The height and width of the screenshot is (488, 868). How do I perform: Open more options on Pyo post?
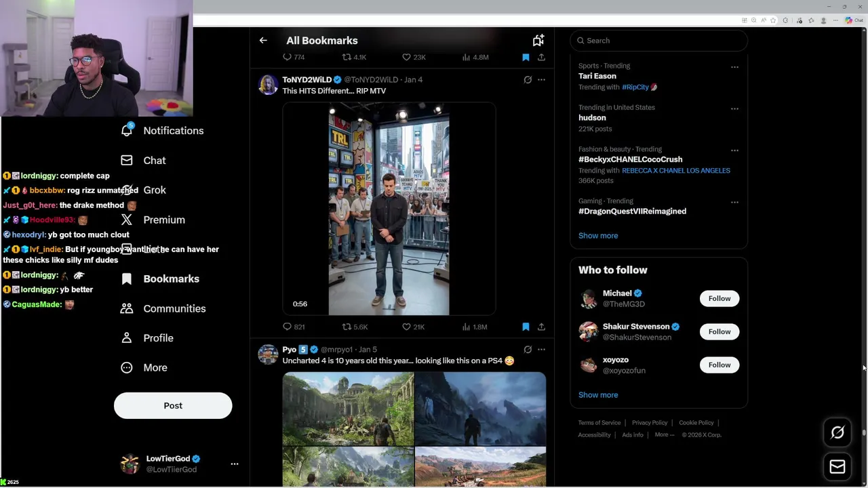pos(541,350)
